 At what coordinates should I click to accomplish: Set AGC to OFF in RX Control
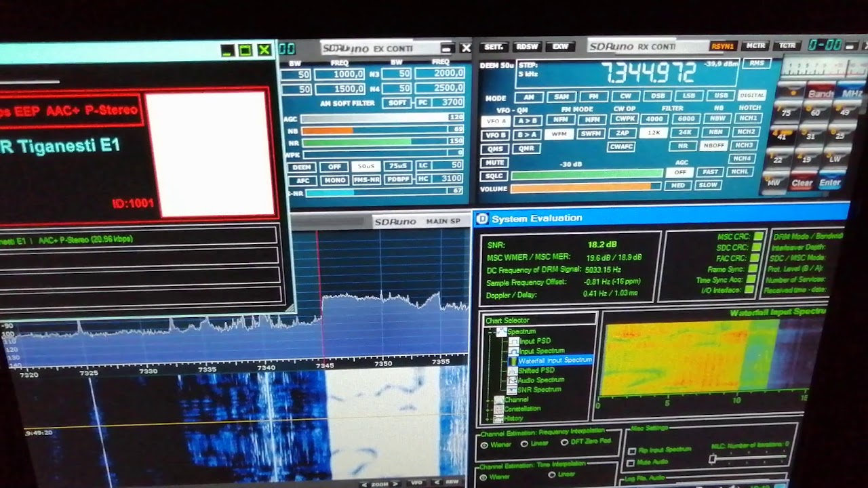pos(680,172)
